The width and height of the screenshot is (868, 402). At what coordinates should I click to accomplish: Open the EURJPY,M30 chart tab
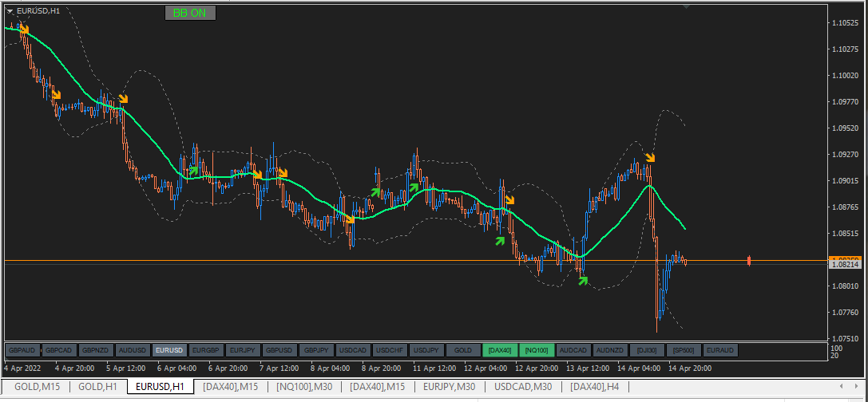point(449,387)
